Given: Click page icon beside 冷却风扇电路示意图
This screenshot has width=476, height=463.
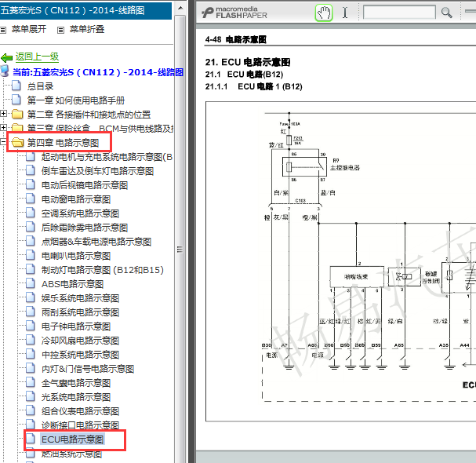Looking at the screenshot, I should coord(31,340).
